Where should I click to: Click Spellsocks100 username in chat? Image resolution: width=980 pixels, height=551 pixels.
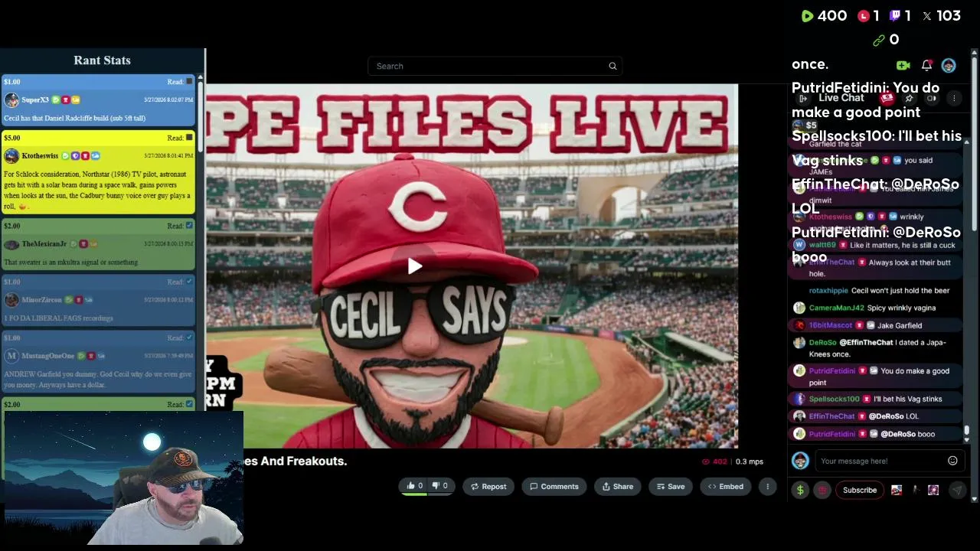835,399
